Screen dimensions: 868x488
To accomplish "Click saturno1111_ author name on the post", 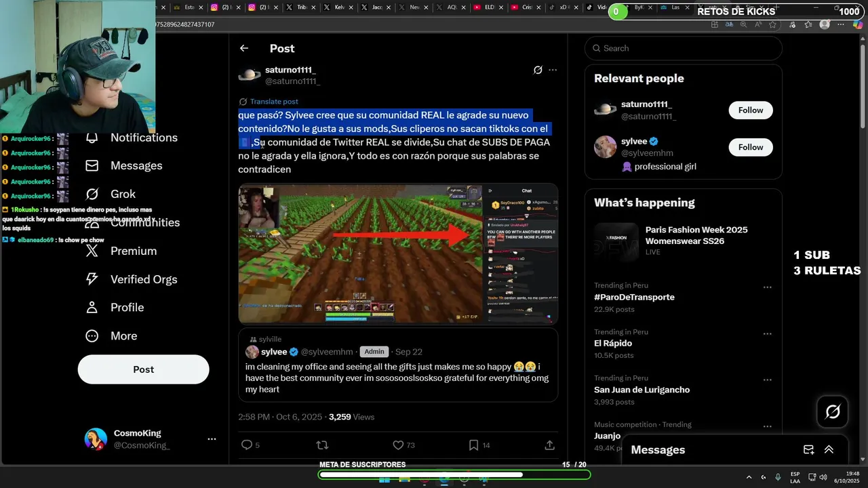I will coord(290,69).
